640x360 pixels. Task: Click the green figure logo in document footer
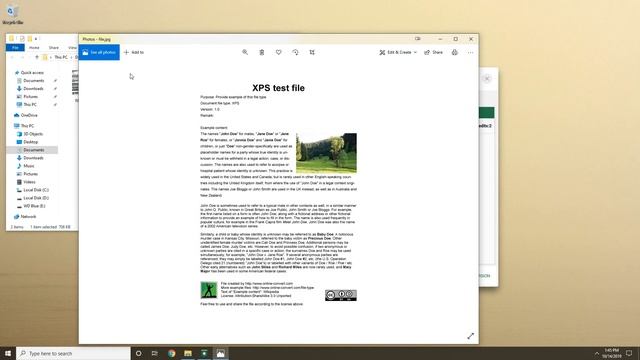tap(209, 290)
